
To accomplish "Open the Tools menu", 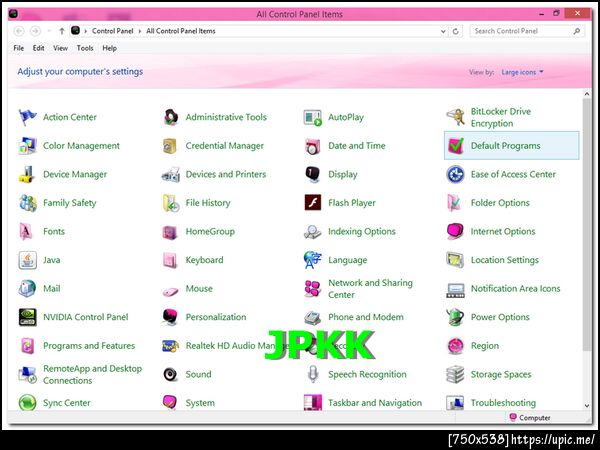I will point(85,48).
